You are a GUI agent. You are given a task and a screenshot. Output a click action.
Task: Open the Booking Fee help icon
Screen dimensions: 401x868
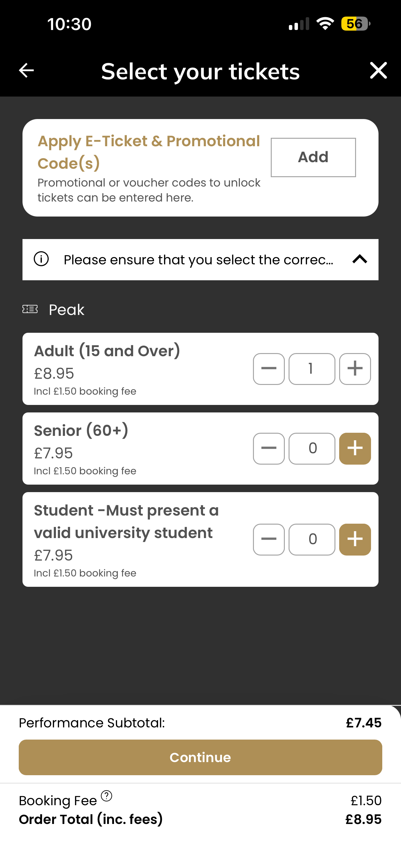[x=106, y=796]
